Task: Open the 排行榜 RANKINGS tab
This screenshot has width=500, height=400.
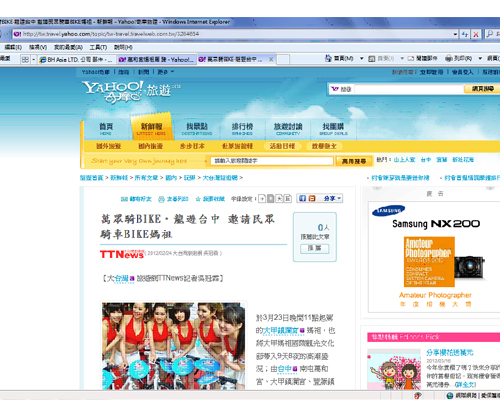Action: (x=242, y=129)
